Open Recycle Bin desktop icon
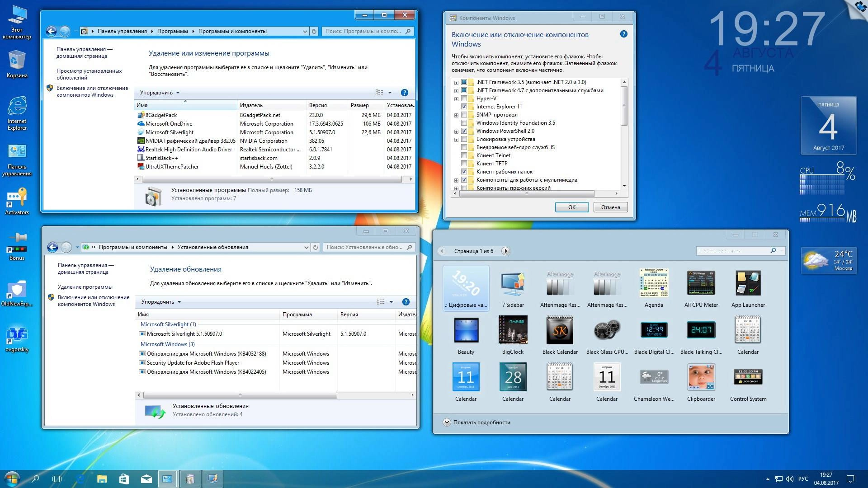The image size is (868, 488). pyautogui.click(x=17, y=64)
